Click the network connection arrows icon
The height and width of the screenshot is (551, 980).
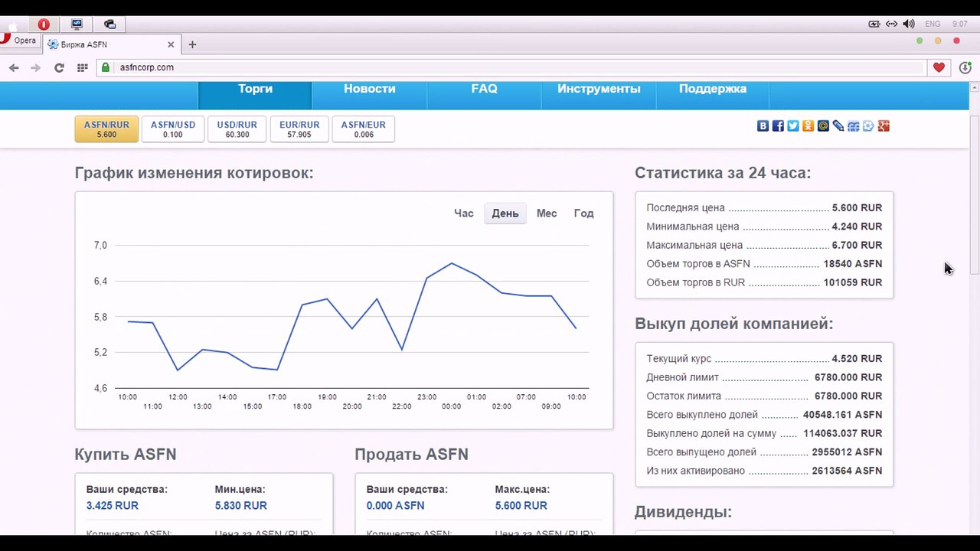[x=891, y=24]
